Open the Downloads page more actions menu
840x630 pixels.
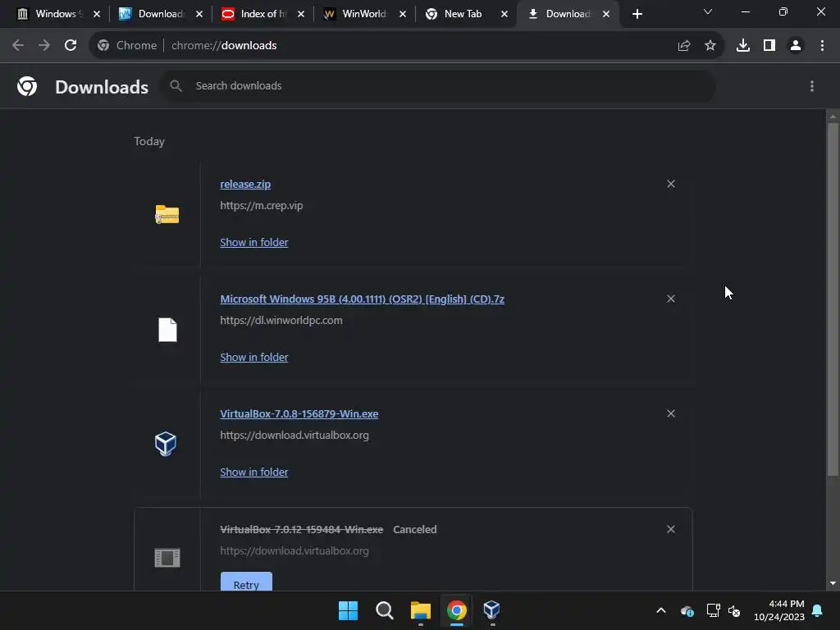(812, 86)
